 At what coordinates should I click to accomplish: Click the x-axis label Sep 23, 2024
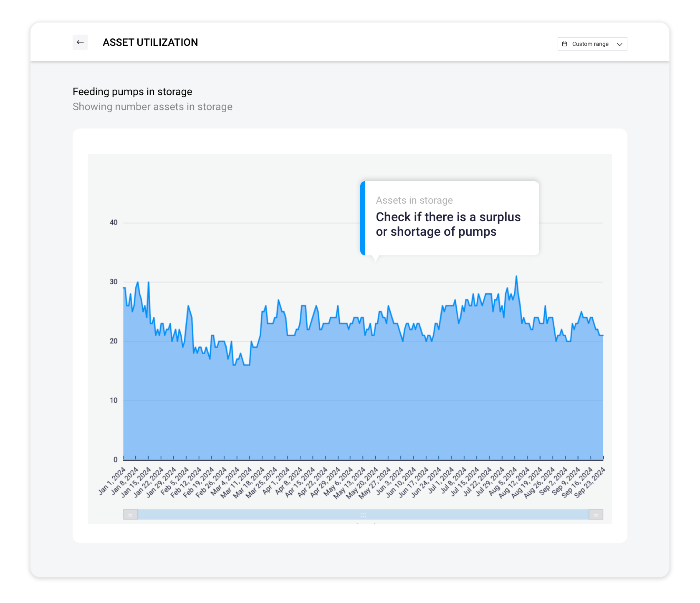pos(589,482)
